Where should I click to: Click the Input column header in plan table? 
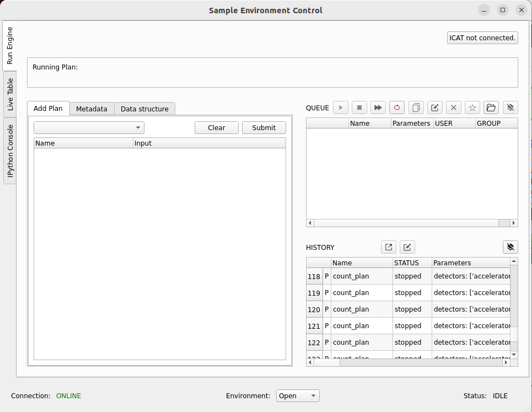tap(209, 143)
